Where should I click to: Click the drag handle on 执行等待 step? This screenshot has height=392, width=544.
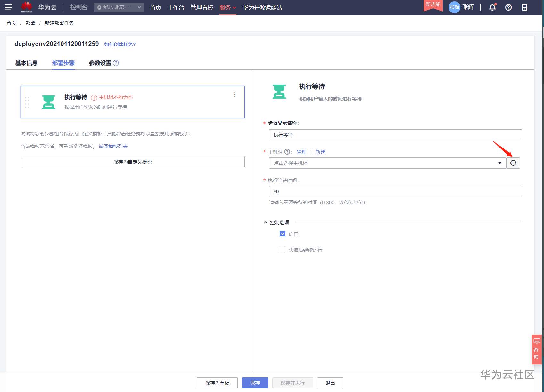coord(27,102)
